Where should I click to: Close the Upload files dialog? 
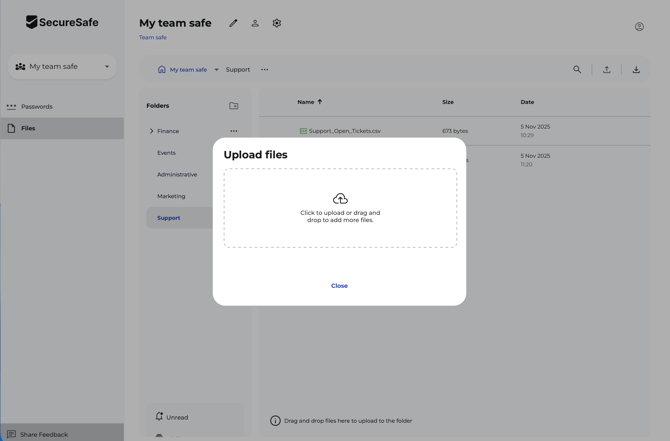click(339, 286)
